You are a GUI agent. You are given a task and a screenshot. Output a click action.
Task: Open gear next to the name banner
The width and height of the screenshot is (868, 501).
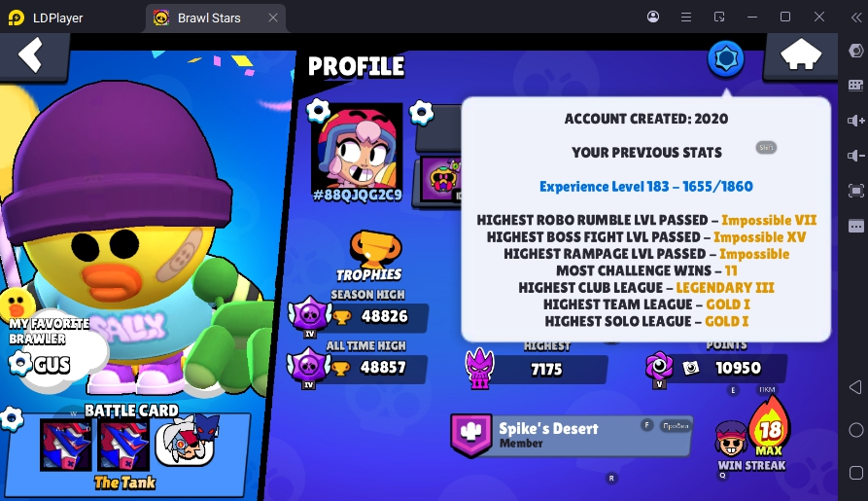point(421,113)
